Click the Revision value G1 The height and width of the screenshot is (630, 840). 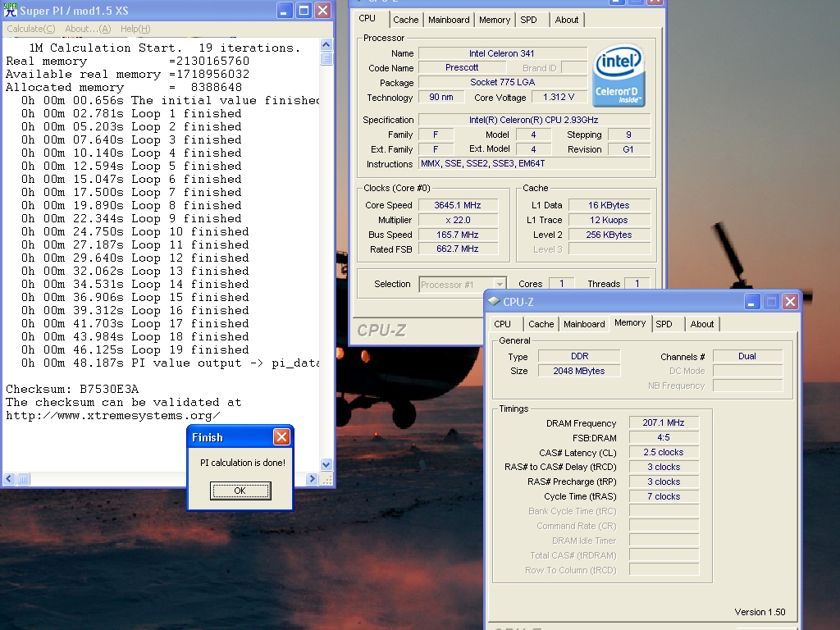point(628,149)
